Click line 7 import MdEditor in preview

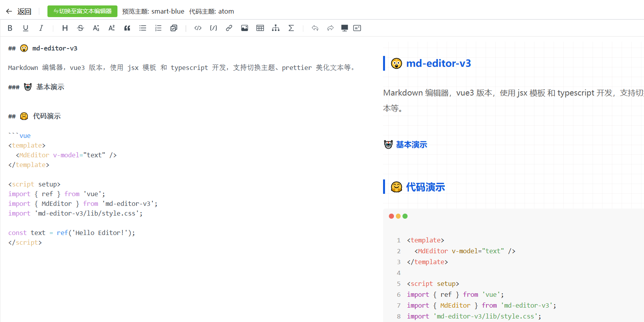point(481,305)
